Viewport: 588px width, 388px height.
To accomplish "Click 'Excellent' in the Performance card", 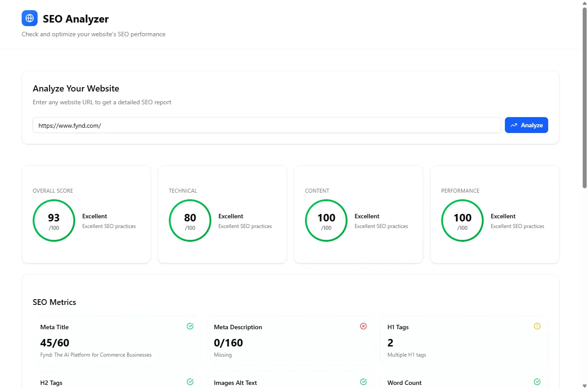I will pos(503,216).
